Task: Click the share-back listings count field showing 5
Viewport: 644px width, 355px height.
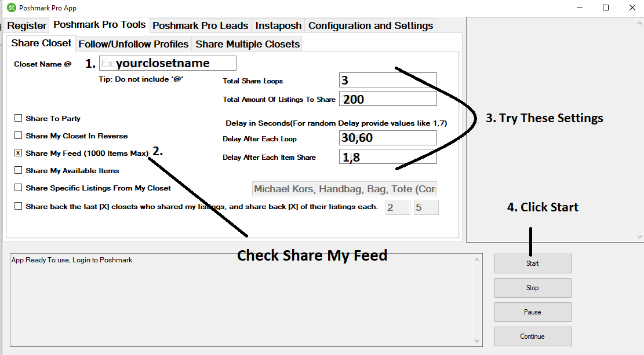Action: [x=426, y=207]
